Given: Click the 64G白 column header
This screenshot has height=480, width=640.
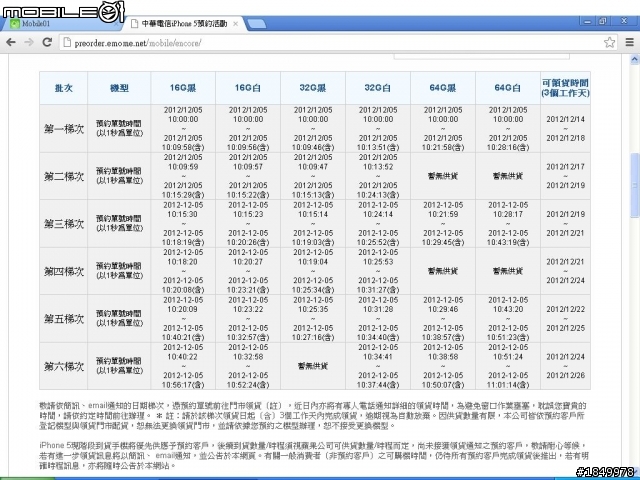Looking at the screenshot, I should coord(507,88).
